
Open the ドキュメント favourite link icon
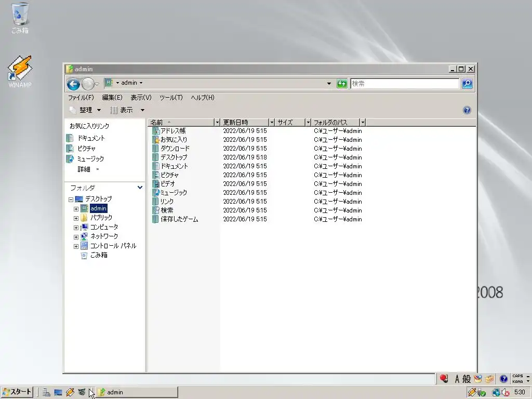click(70, 138)
